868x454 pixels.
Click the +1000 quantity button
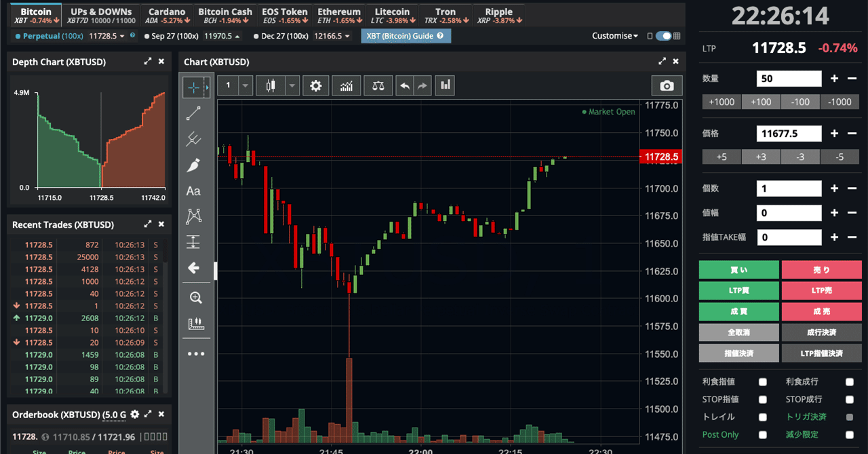[x=722, y=102]
